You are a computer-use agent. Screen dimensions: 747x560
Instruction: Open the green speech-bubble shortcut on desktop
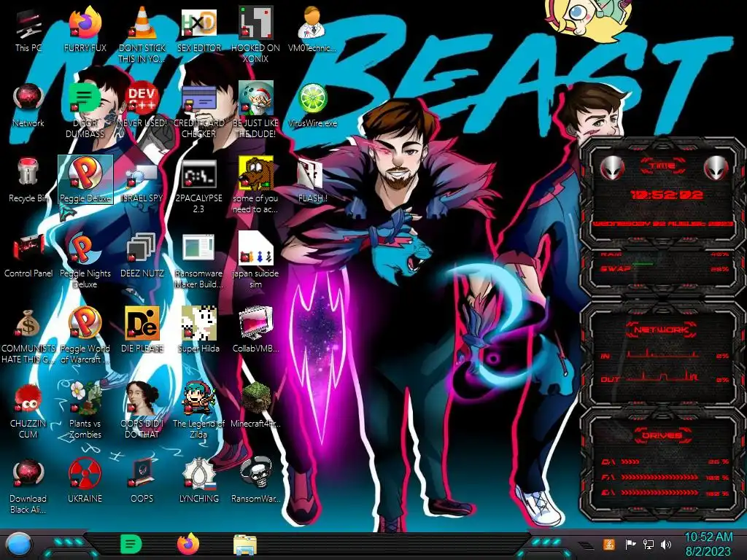tap(85, 111)
